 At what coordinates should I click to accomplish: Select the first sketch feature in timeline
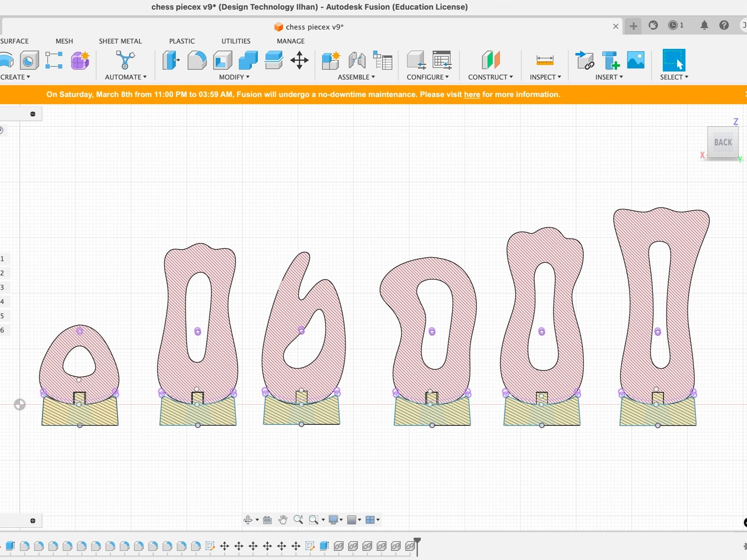click(210, 546)
